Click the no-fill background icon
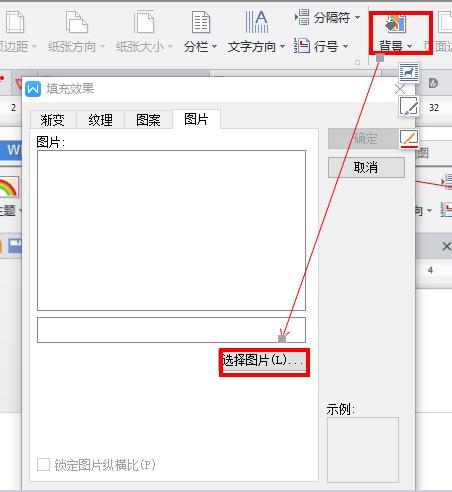Screen dimensions: 452x492 (409, 139)
